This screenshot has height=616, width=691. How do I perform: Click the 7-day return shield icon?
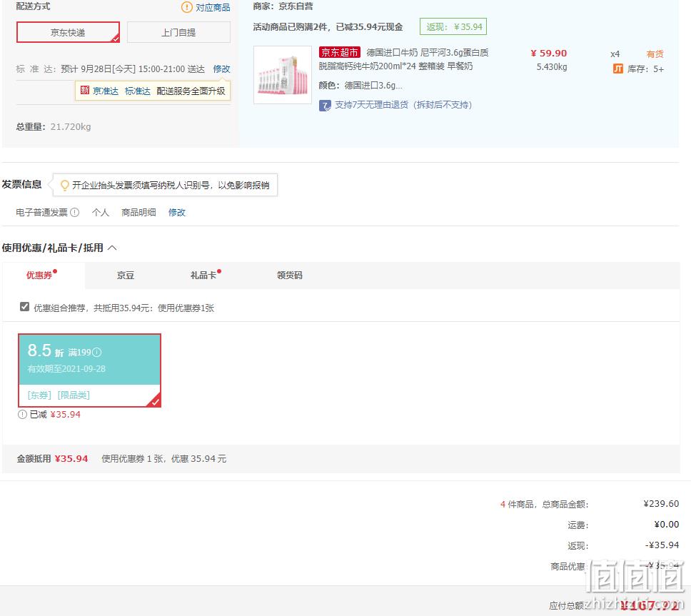(325, 106)
